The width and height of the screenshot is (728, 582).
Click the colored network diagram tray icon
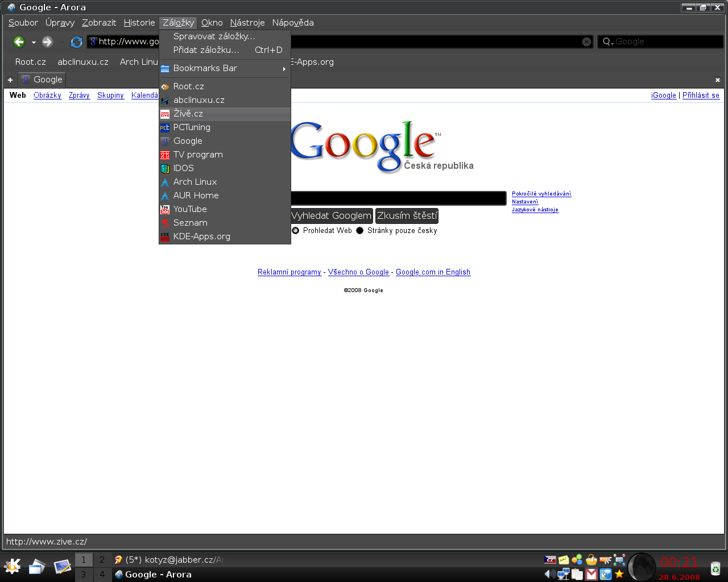coord(620,560)
